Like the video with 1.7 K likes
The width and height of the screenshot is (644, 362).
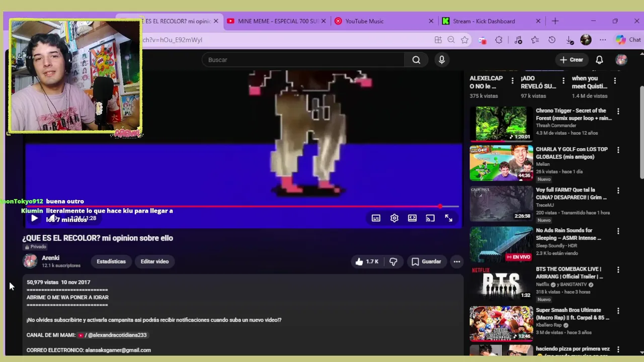click(366, 261)
